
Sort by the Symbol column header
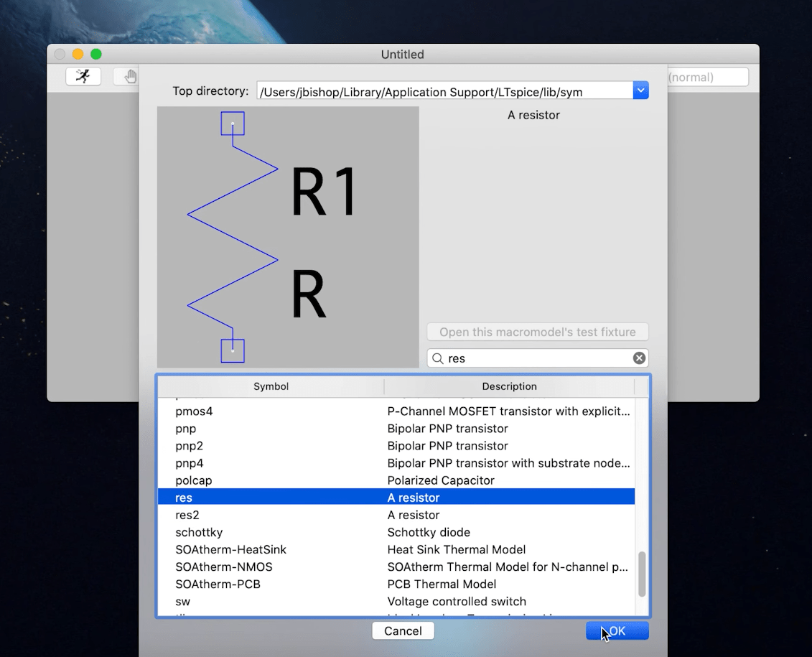[271, 386]
